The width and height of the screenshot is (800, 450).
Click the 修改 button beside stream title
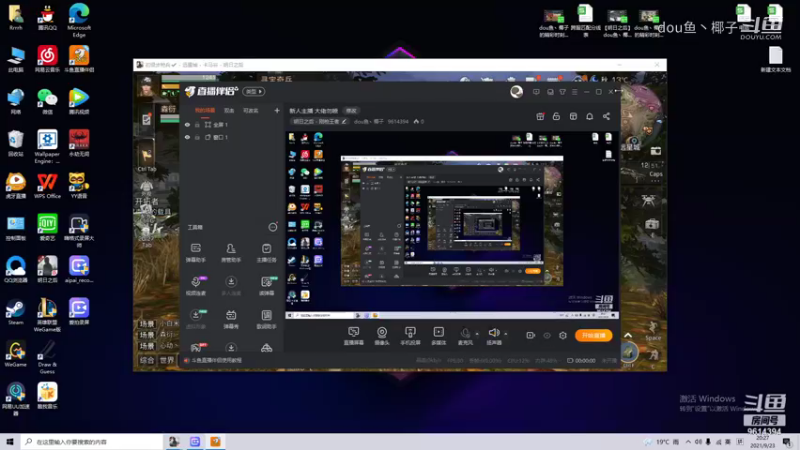coord(351,111)
